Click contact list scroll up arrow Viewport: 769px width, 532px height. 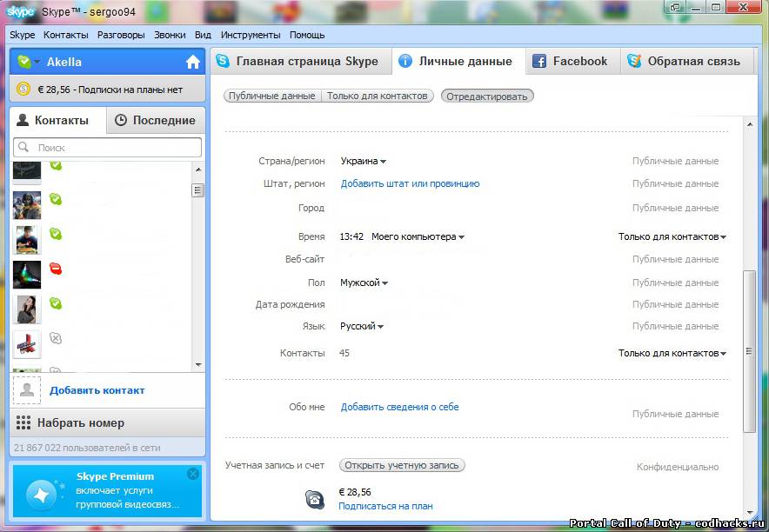(198, 170)
